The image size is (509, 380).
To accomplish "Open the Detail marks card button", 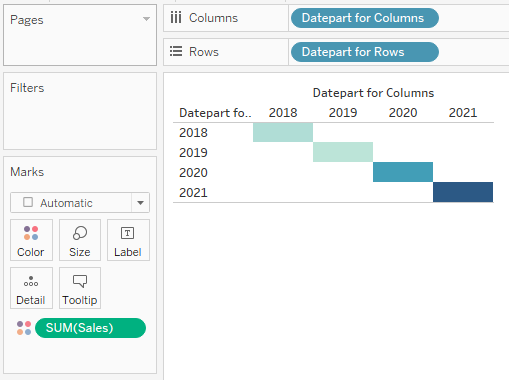I will pos(31,288).
